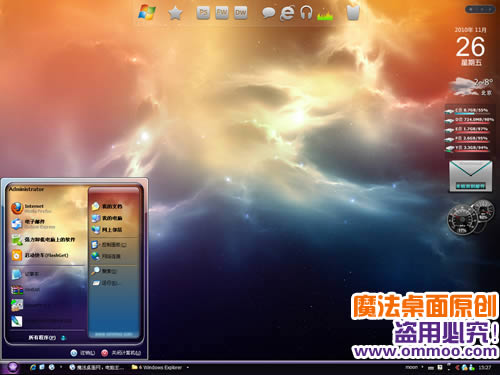
Task: Open FlashGet entry in Start menu
Action: 40,255
